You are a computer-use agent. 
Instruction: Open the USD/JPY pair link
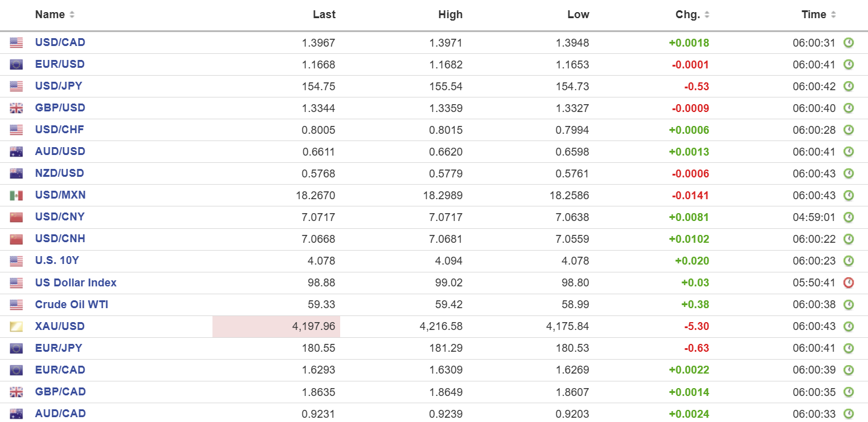pyautogui.click(x=59, y=86)
